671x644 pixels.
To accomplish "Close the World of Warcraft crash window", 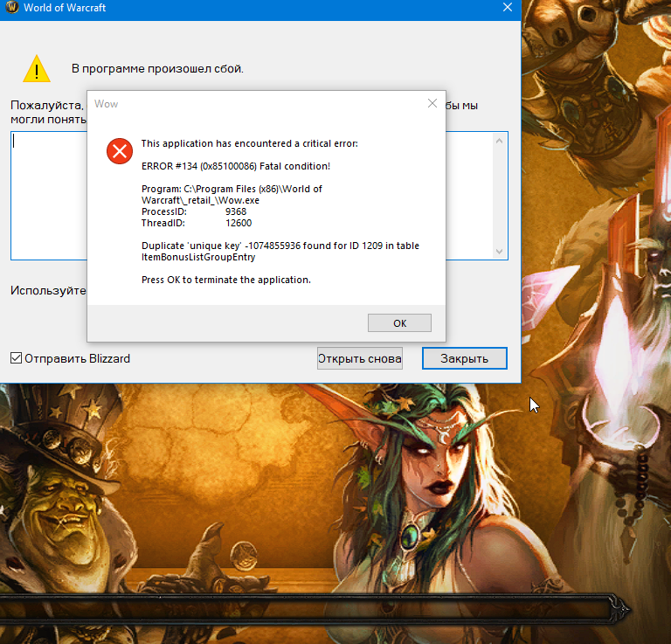I will [508, 7].
